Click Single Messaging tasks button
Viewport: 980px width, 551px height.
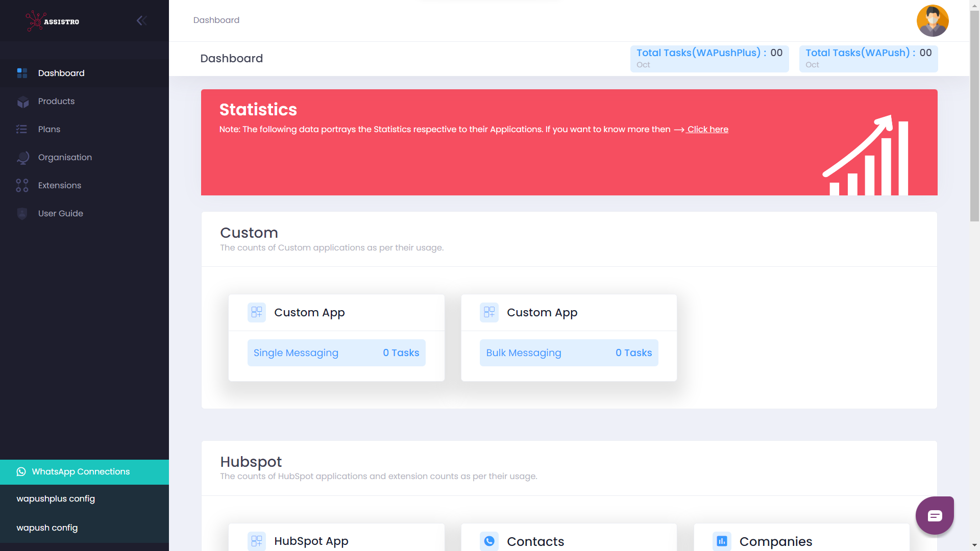click(336, 353)
